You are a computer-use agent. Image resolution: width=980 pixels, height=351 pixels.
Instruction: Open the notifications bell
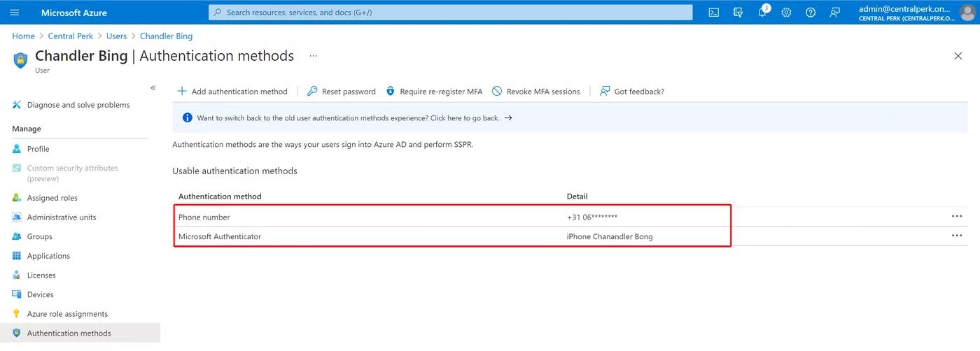pyautogui.click(x=762, y=13)
